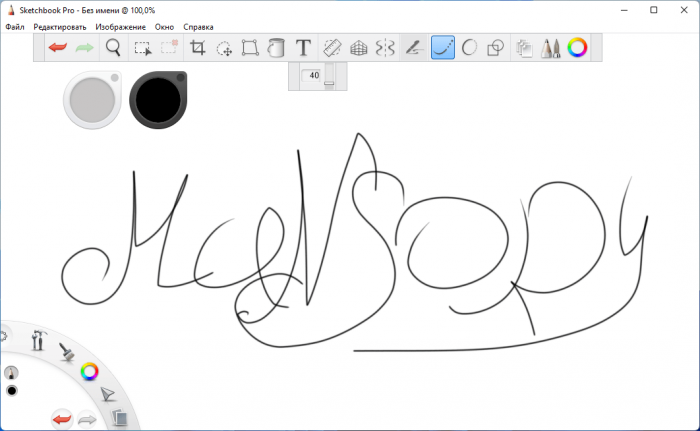
Task: Pick the Flood Fill bucket tool
Action: 277,47
